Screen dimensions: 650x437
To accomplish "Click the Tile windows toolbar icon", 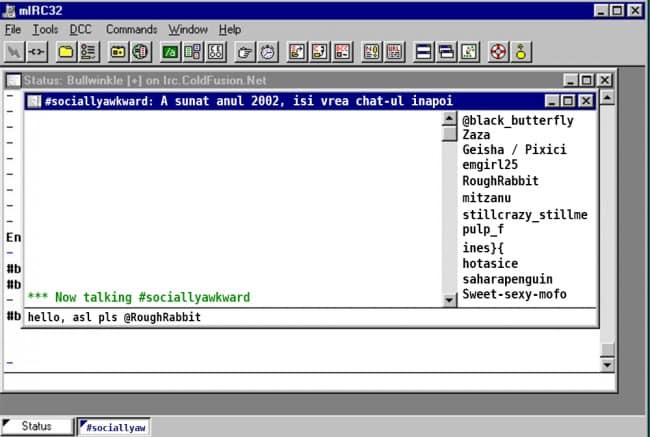I will coord(424,52).
